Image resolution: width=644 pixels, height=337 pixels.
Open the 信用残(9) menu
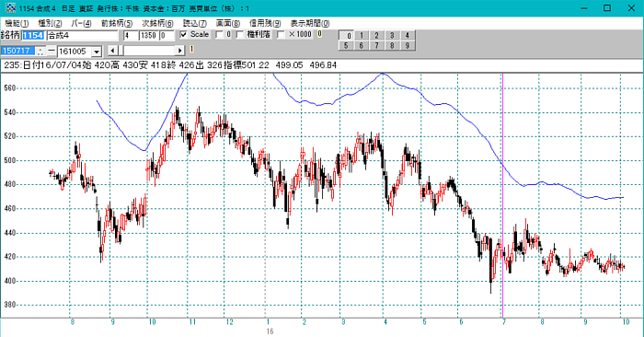[265, 23]
